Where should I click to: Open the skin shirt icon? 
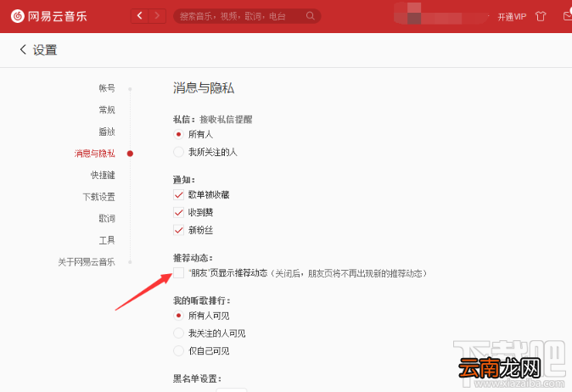pos(541,16)
